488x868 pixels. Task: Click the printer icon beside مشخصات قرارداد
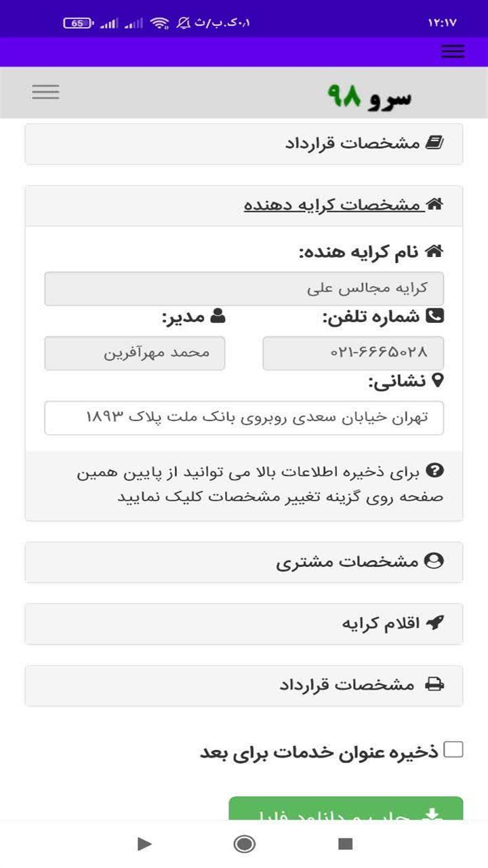(x=434, y=685)
